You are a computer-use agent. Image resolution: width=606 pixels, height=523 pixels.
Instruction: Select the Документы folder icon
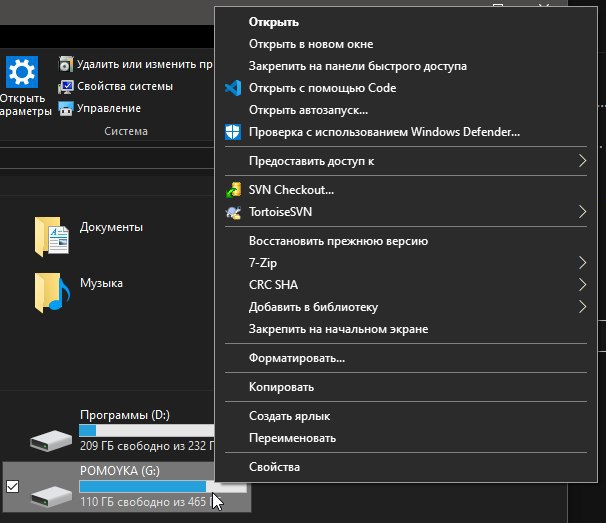(x=52, y=236)
